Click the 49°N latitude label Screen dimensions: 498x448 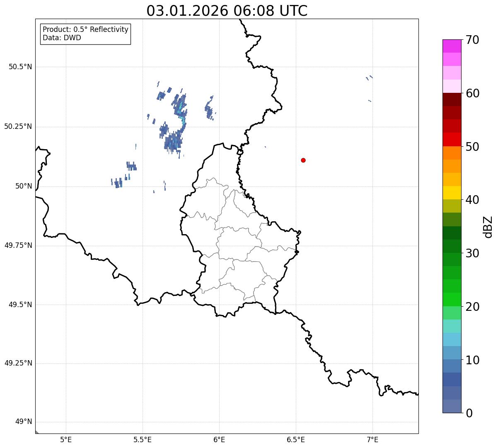pyautogui.click(x=24, y=422)
